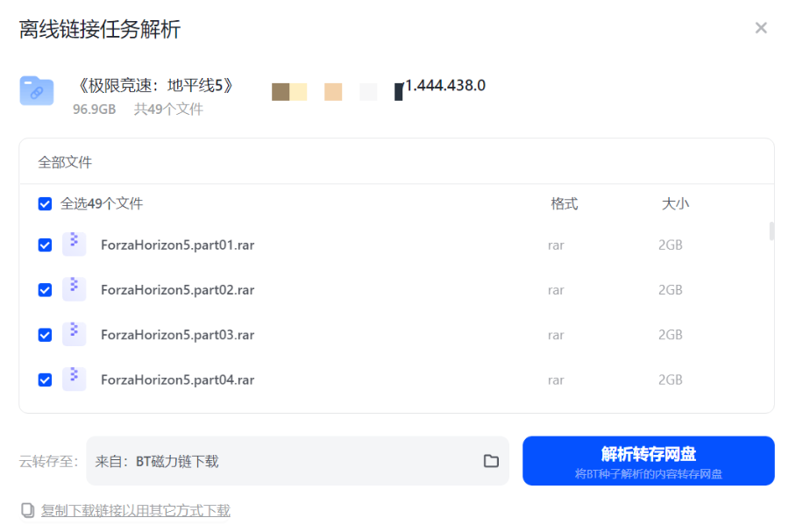Click the rar format cell of part04.rar
789x532 pixels.
[556, 380]
